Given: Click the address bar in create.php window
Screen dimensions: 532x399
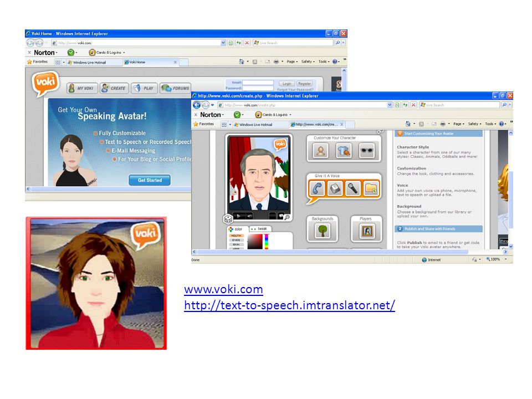Looking at the screenshot, I should (304, 105).
